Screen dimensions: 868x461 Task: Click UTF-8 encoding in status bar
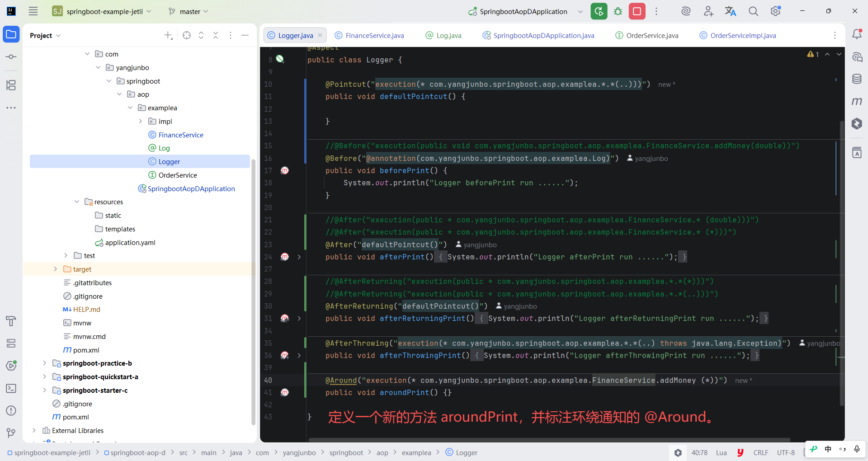pyautogui.click(x=786, y=452)
